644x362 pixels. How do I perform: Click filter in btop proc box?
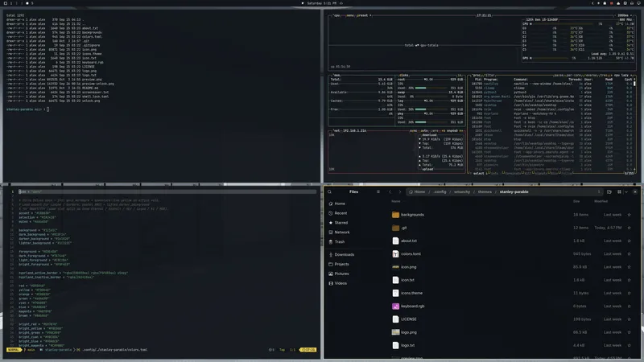(x=489, y=75)
